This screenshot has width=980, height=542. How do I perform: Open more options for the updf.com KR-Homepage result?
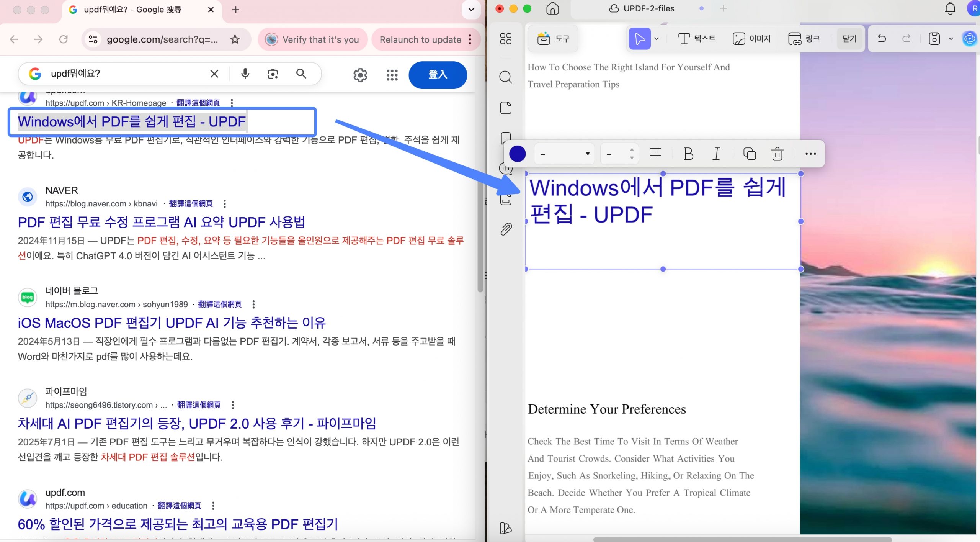coord(232,103)
